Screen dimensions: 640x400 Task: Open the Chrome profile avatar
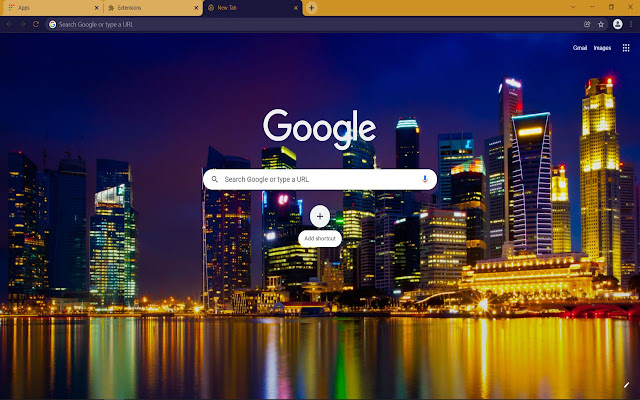click(x=618, y=24)
